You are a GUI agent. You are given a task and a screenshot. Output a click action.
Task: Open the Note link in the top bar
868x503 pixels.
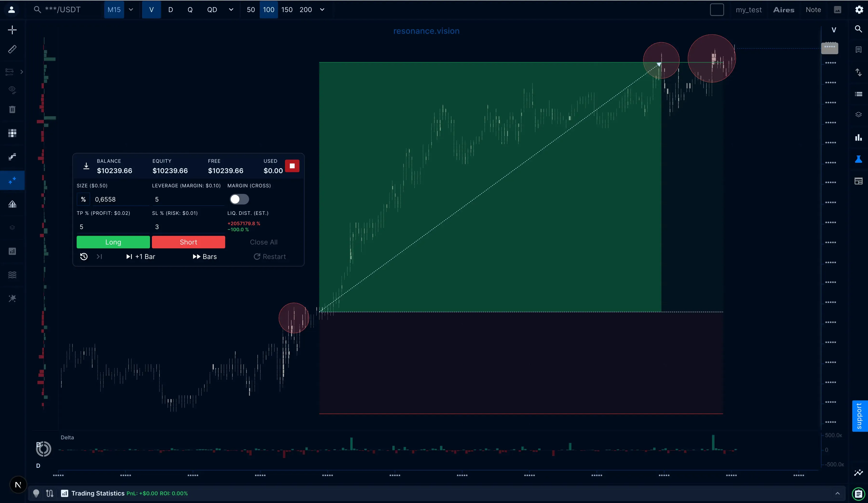813,10
